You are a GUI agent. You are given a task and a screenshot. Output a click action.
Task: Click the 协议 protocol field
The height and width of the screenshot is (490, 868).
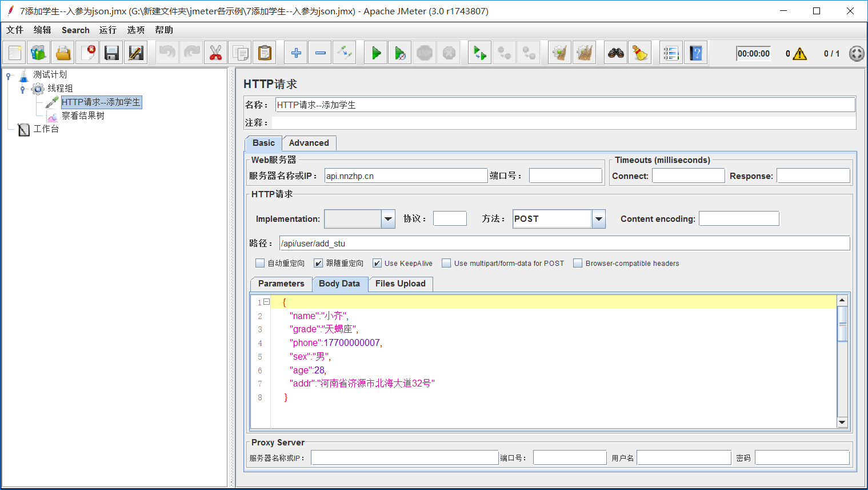click(x=450, y=218)
